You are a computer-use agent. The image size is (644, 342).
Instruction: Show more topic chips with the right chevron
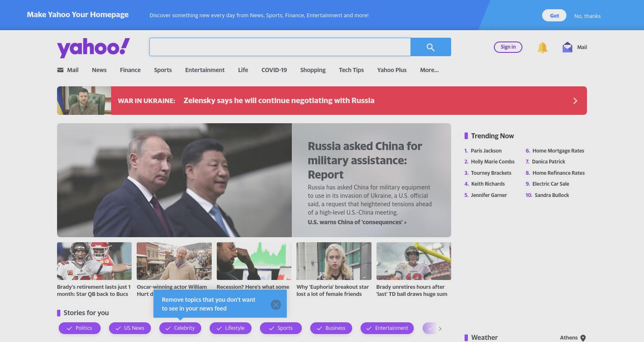tap(440, 329)
